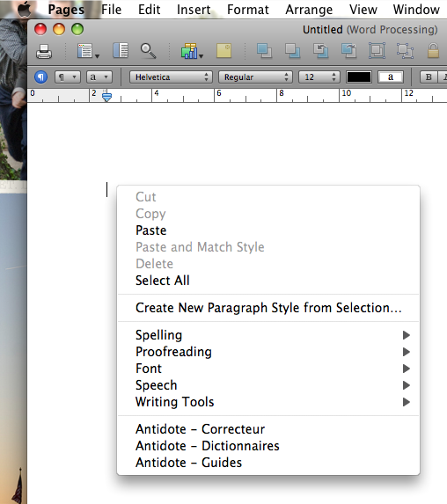Viewport: 447px width, 504px height.
Task: Expand the Font submenu
Action: pyautogui.click(x=268, y=369)
